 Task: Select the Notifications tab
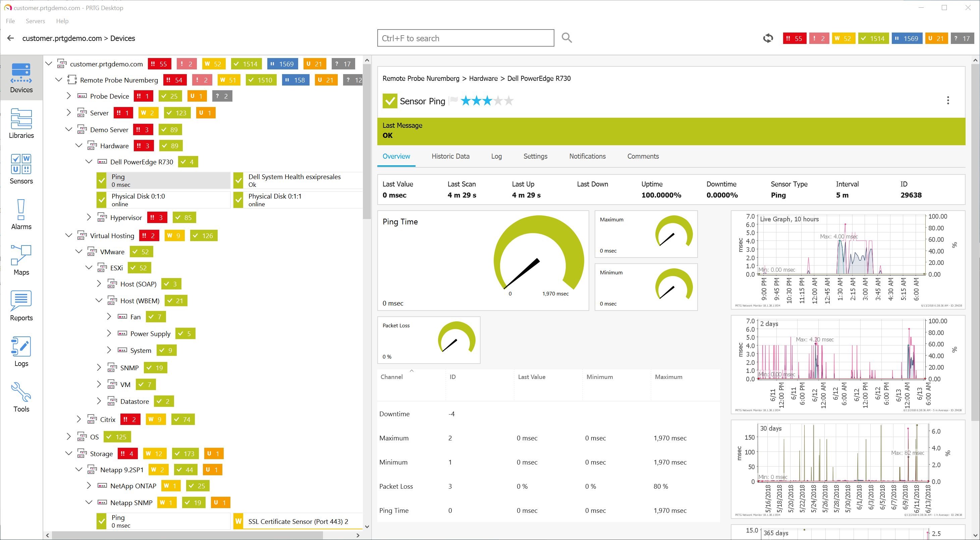pyautogui.click(x=587, y=156)
